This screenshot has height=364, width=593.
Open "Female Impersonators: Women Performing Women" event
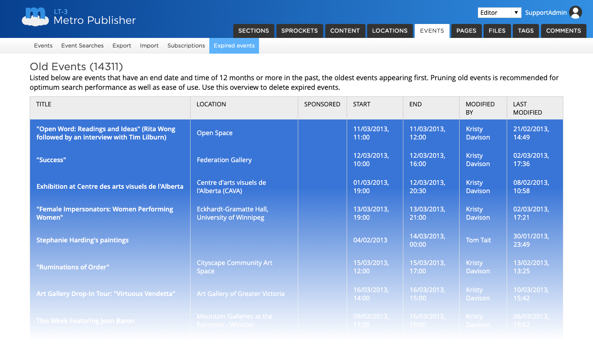(x=105, y=213)
